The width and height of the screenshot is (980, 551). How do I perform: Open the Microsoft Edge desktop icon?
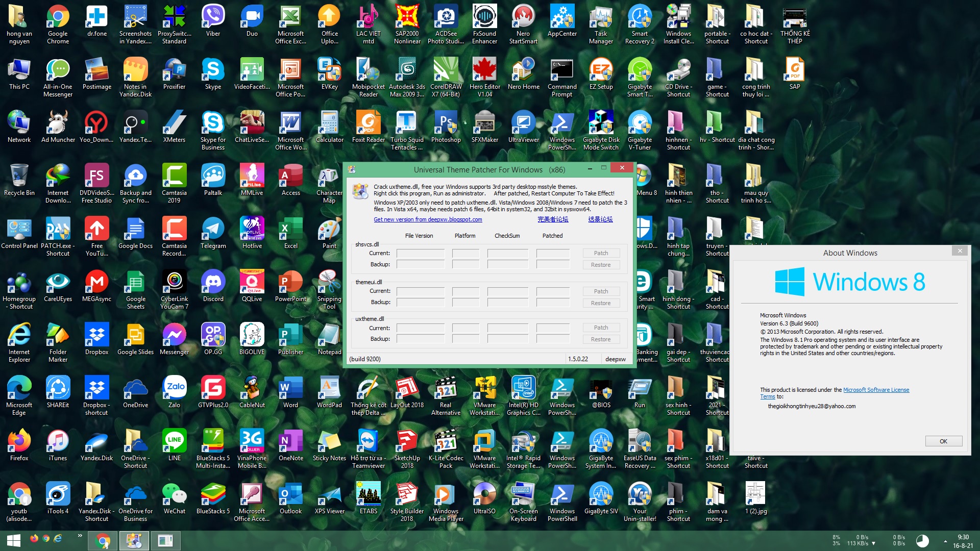coord(19,395)
